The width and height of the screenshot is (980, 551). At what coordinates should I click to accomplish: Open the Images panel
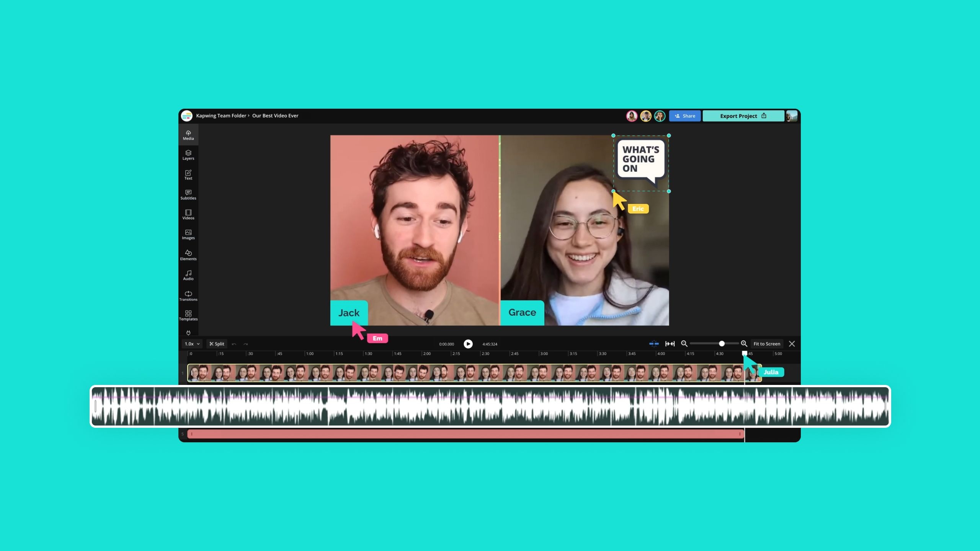point(188,234)
